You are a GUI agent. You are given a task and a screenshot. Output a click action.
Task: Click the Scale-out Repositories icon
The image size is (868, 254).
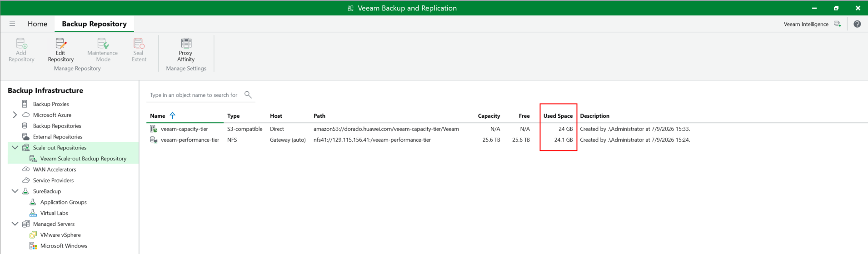(26, 148)
